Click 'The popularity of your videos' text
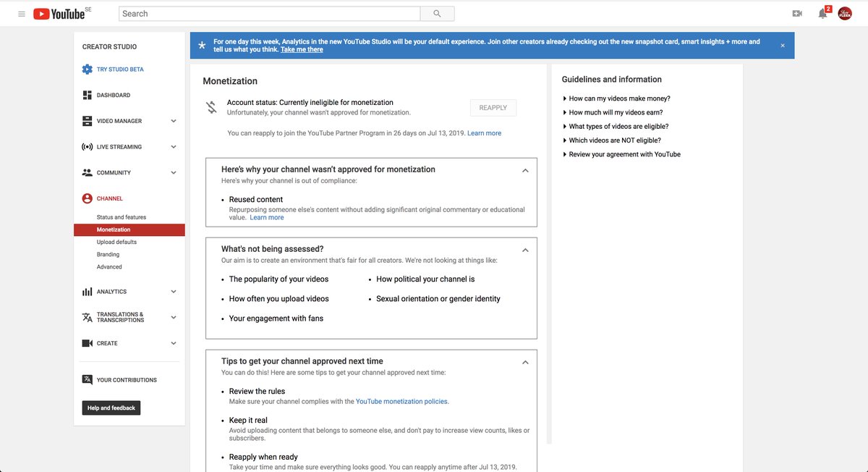This screenshot has height=472, width=868. pyautogui.click(x=278, y=279)
